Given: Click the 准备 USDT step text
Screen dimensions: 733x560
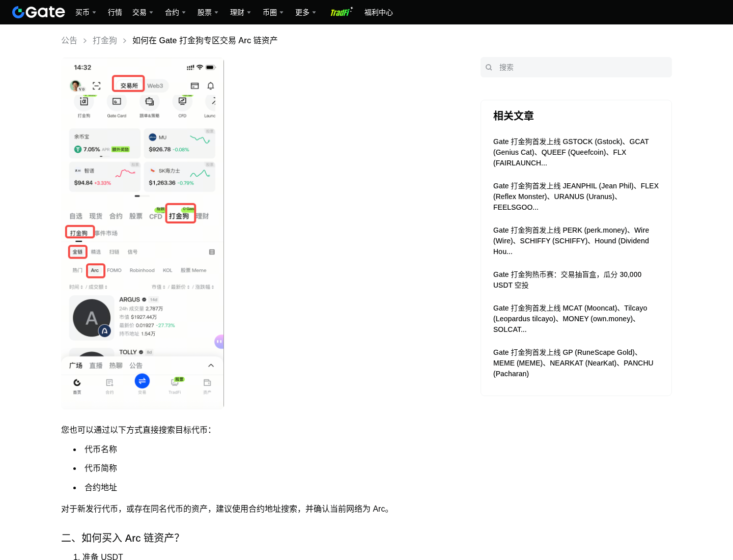Looking at the screenshot, I should pos(103,556).
